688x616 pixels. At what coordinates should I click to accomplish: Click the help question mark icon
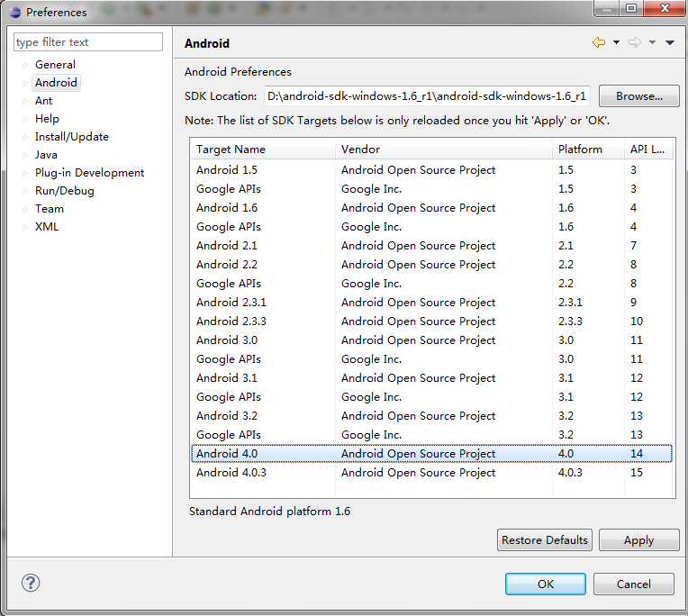point(31,583)
